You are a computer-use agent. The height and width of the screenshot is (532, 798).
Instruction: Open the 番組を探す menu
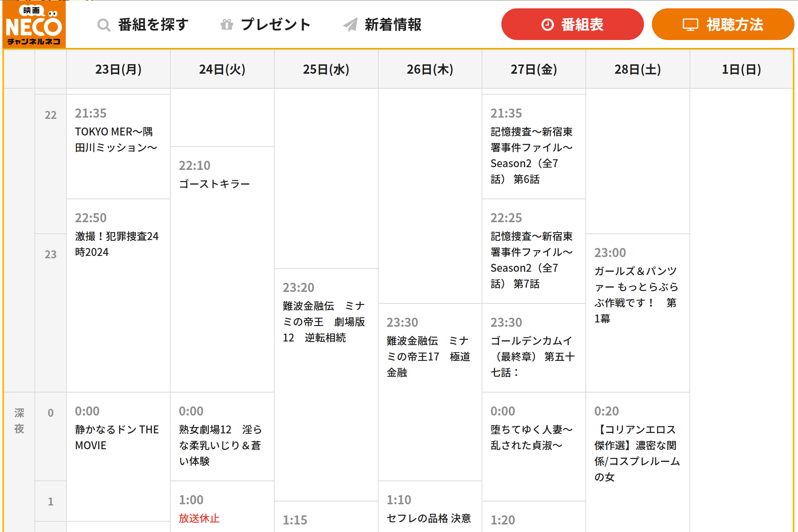click(153, 25)
